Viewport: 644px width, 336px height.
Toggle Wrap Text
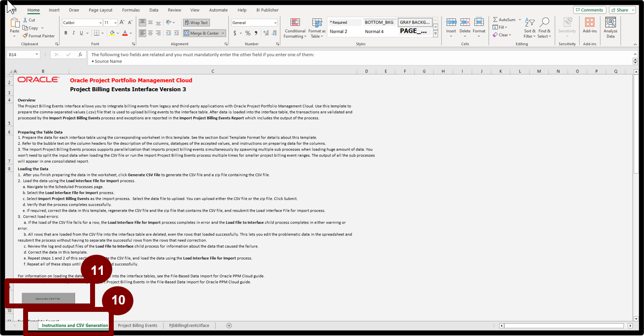tap(196, 23)
